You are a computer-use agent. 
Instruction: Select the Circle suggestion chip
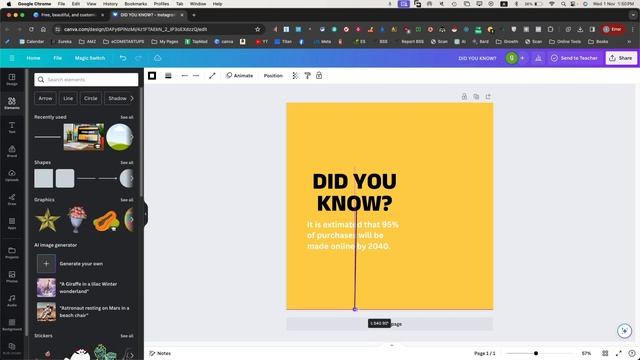(91, 98)
